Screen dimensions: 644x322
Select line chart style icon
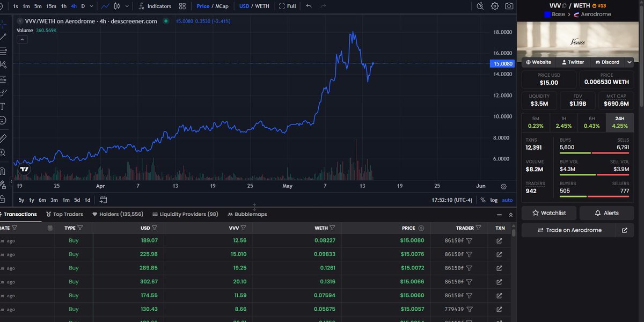105,6
